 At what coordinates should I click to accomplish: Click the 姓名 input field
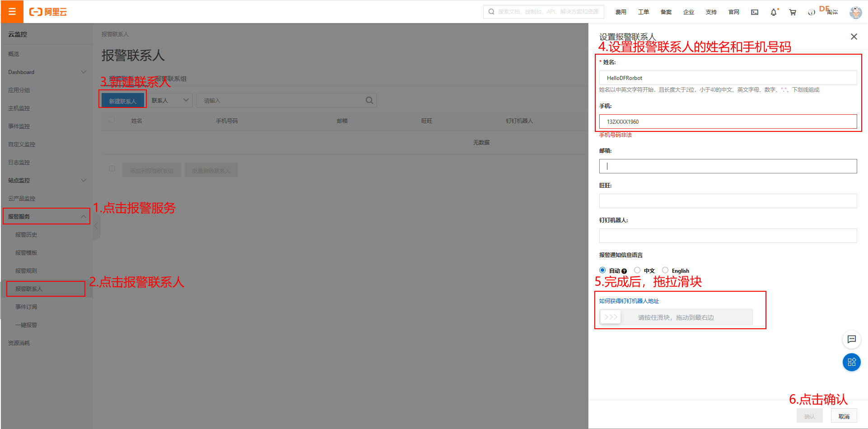coord(728,78)
